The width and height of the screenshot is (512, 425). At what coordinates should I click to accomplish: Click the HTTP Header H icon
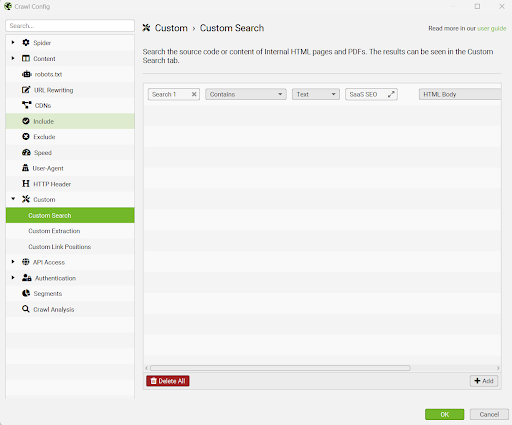26,183
